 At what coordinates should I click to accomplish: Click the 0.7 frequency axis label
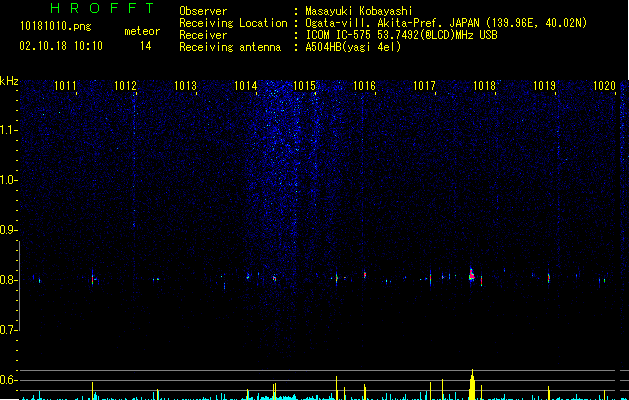pyautogui.click(x=8, y=330)
